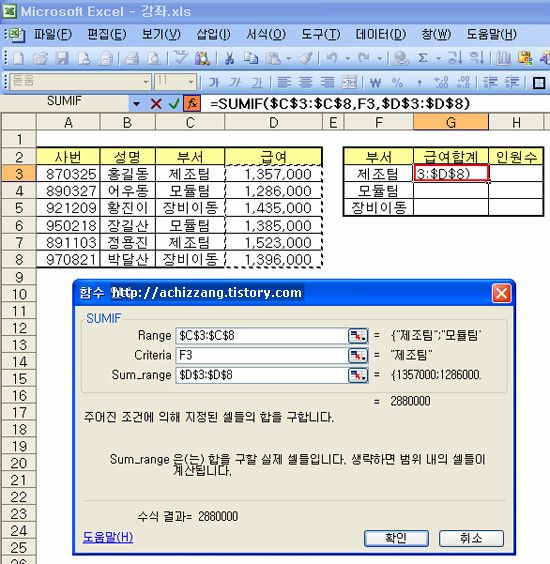The width and height of the screenshot is (550, 564).
Task: Click the Redo arrow icon
Action: pos(364,58)
